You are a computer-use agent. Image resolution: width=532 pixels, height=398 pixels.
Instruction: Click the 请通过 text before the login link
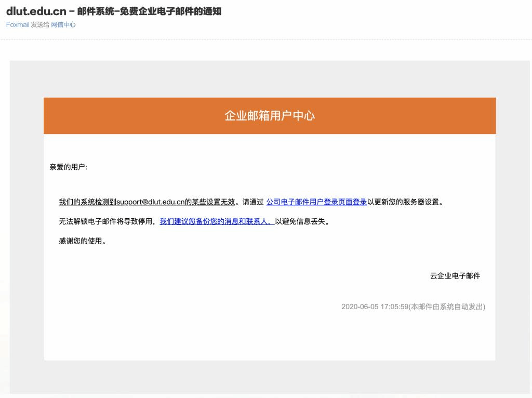coord(253,202)
